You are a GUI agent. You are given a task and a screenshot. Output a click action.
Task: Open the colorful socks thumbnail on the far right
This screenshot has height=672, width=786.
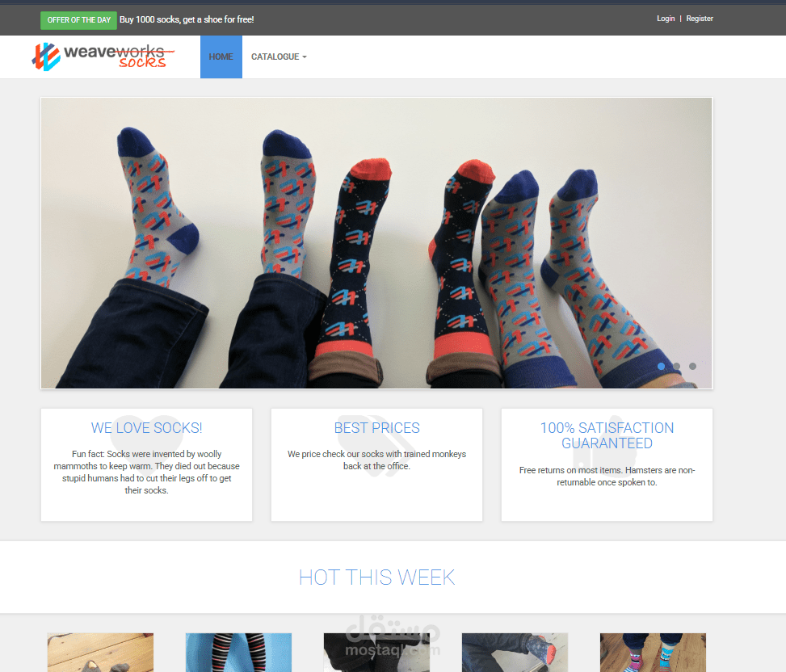pyautogui.click(x=652, y=652)
